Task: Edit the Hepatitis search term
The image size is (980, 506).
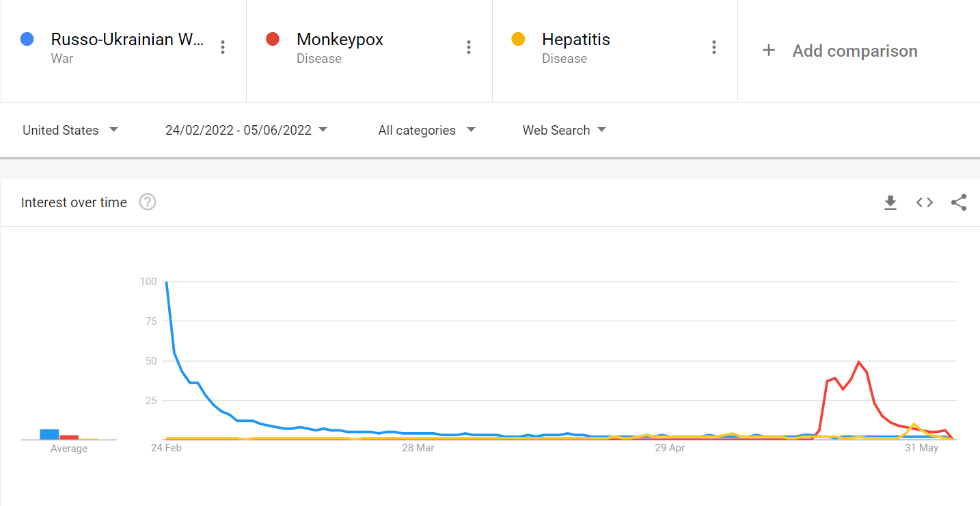Action: [x=576, y=40]
